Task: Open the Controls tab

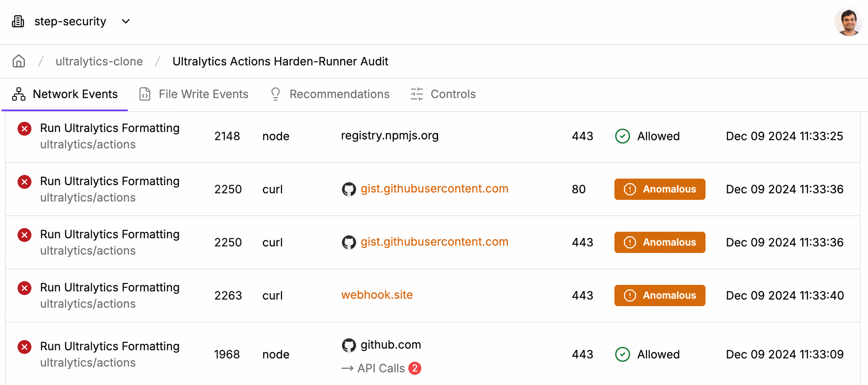Action: pyautogui.click(x=443, y=94)
